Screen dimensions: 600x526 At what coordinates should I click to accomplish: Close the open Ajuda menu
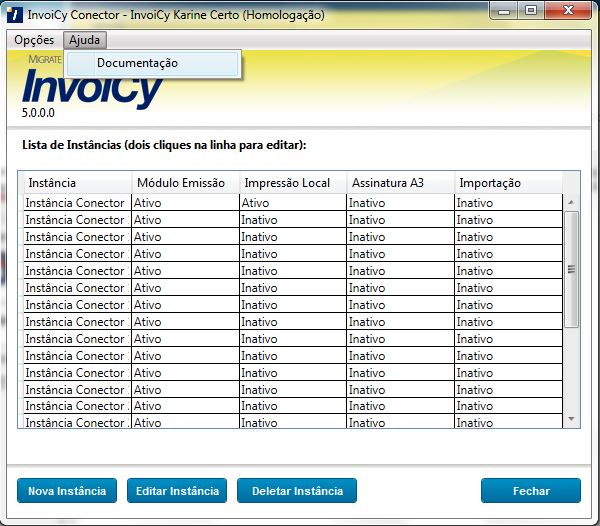[85, 40]
